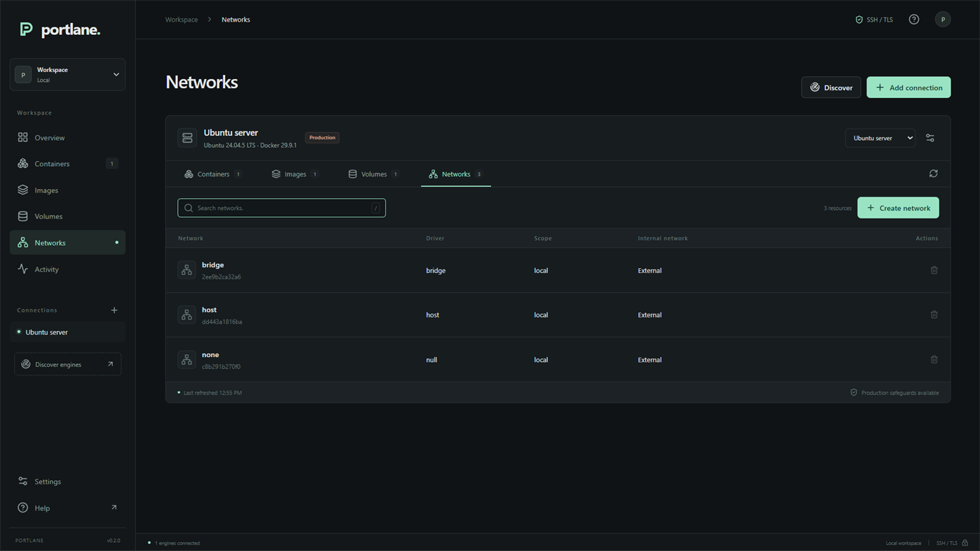
Task: Focus the Search networks input field
Action: [x=282, y=208]
